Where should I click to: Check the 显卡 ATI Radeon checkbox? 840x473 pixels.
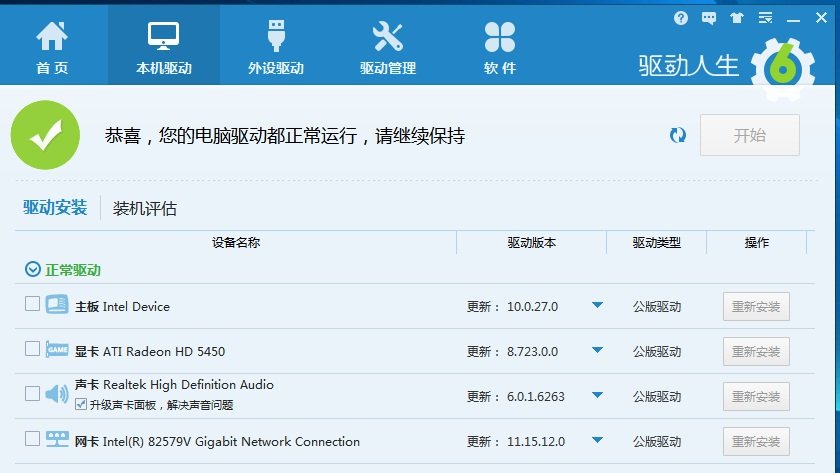(32, 349)
